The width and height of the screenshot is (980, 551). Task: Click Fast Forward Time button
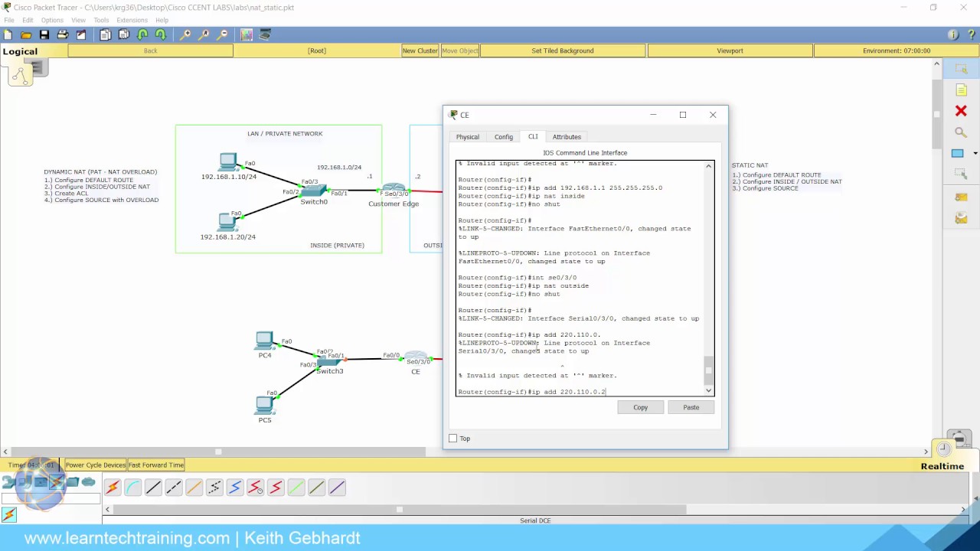click(156, 465)
